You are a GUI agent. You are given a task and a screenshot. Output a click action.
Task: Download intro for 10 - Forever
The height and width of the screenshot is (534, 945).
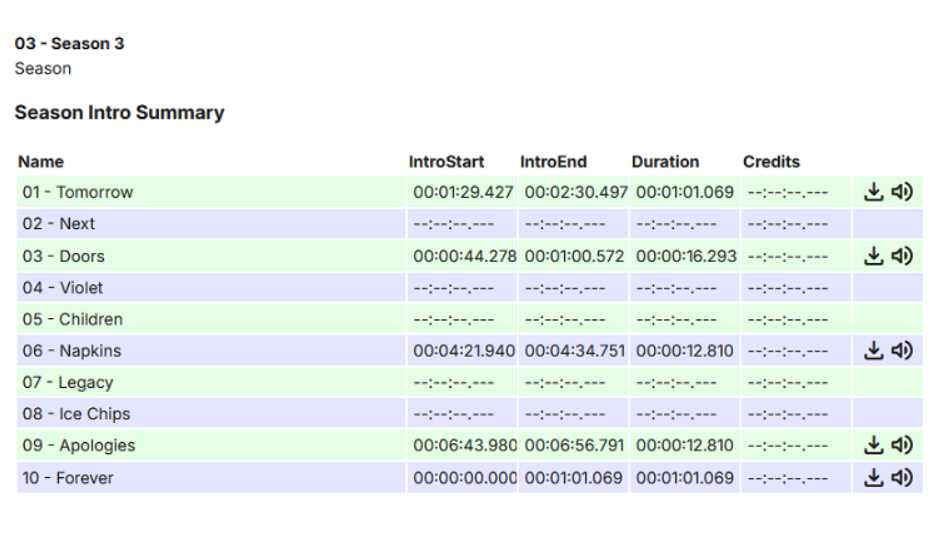click(873, 478)
